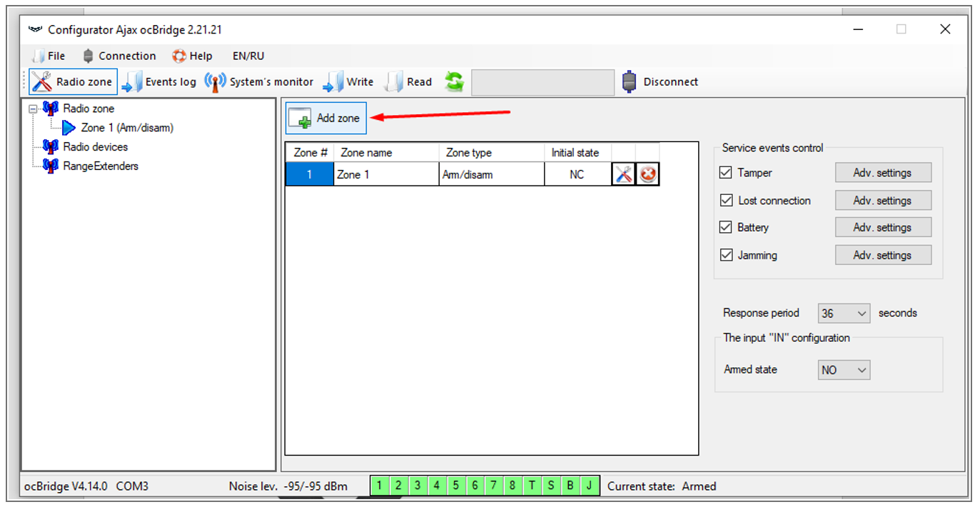Click zone number 1 cell in table
Image resolution: width=980 pixels, height=507 pixels.
click(x=310, y=174)
